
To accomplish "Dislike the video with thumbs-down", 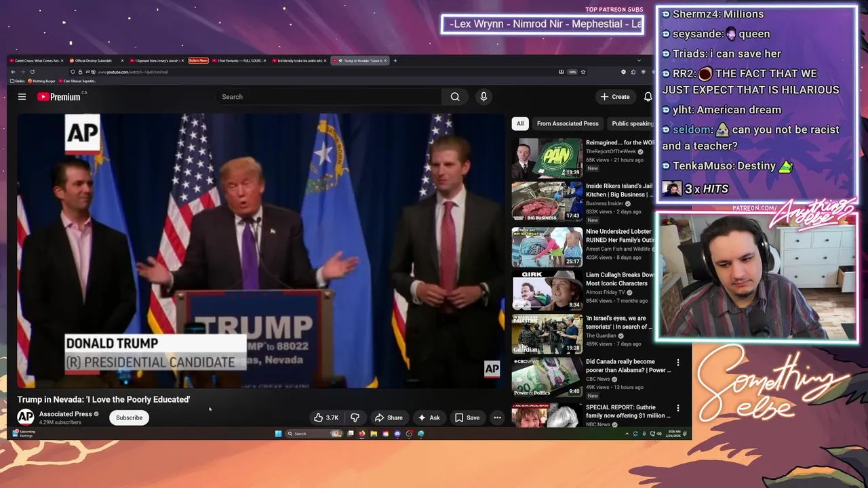I will (355, 418).
